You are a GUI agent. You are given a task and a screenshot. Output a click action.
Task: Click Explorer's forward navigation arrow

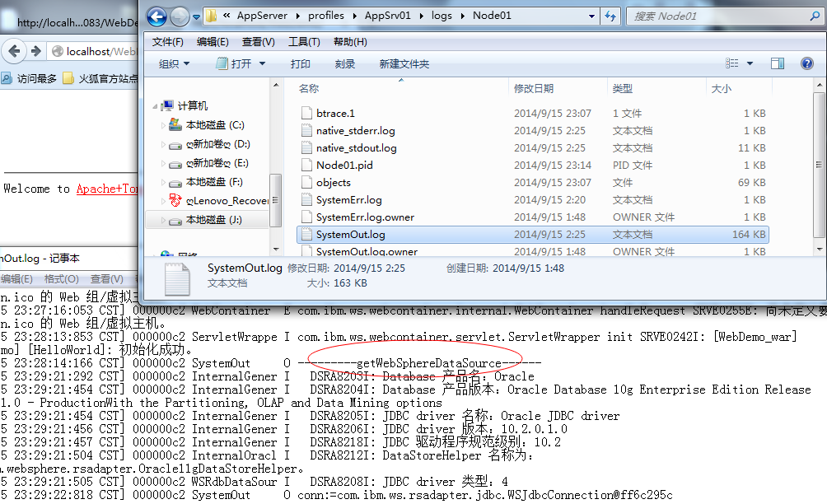(180, 16)
